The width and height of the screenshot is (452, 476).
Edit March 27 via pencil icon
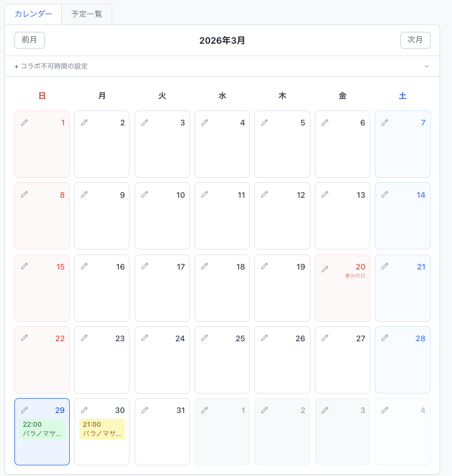[325, 338]
